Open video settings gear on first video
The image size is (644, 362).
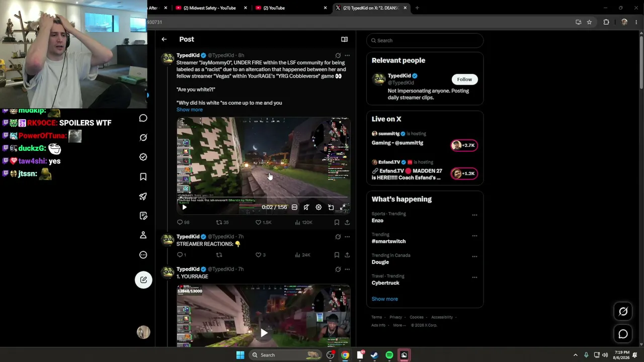318,207
